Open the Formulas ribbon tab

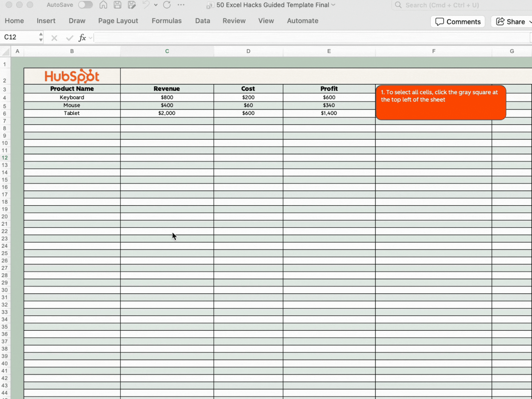166,21
